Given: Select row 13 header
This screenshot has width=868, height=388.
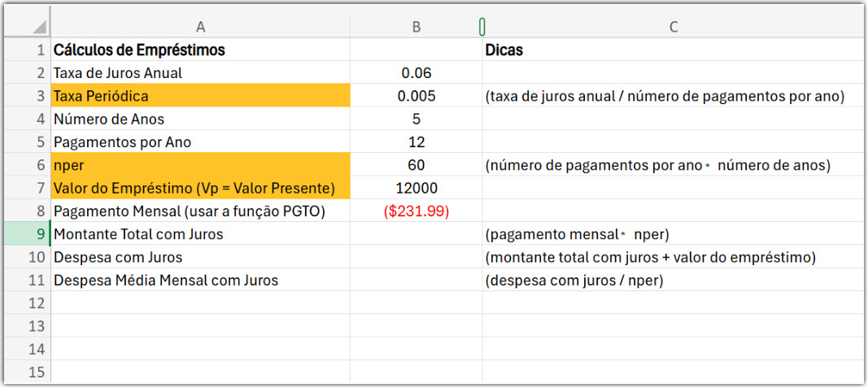Looking at the screenshot, I should [27, 326].
